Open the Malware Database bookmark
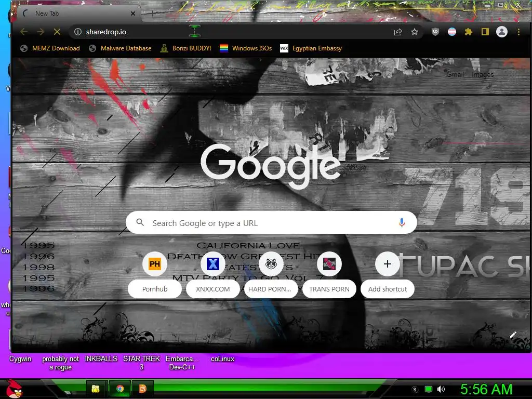Image resolution: width=532 pixels, height=399 pixels. 120,48
